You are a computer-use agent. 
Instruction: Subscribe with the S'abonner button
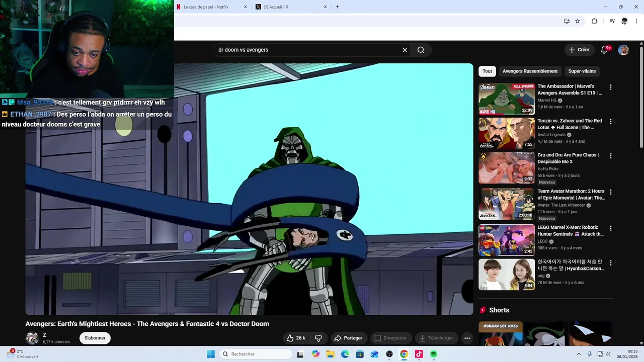click(95, 338)
